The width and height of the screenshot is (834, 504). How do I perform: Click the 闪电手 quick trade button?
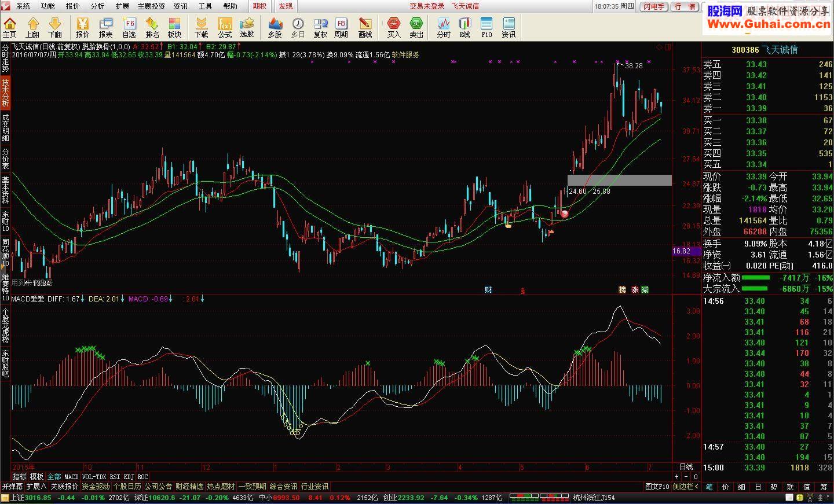coord(654,6)
